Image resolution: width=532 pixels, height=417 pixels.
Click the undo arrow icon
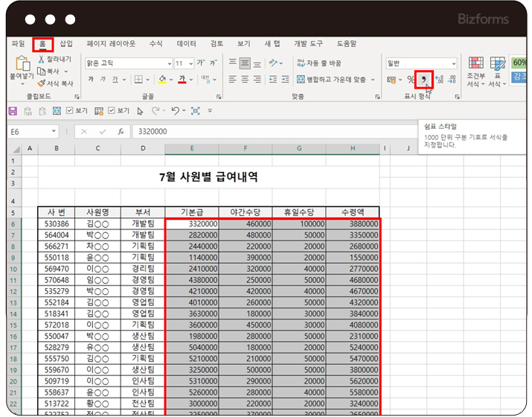pyautogui.click(x=175, y=111)
